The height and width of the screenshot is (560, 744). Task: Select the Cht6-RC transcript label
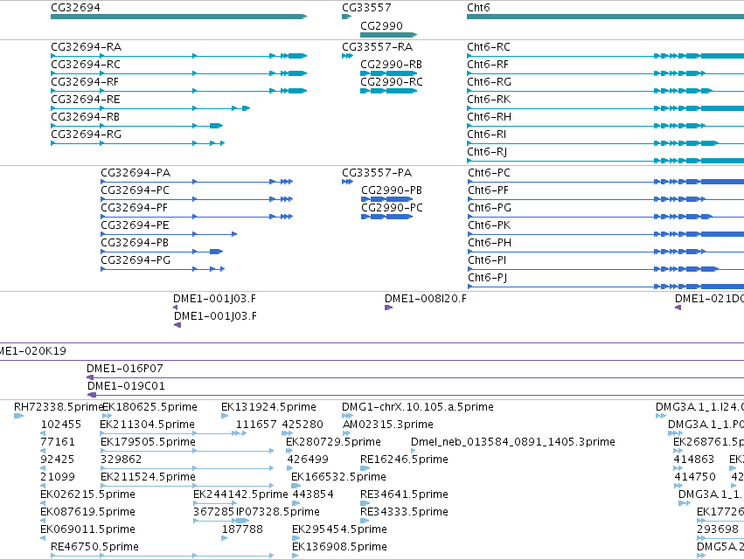pyautogui.click(x=489, y=47)
